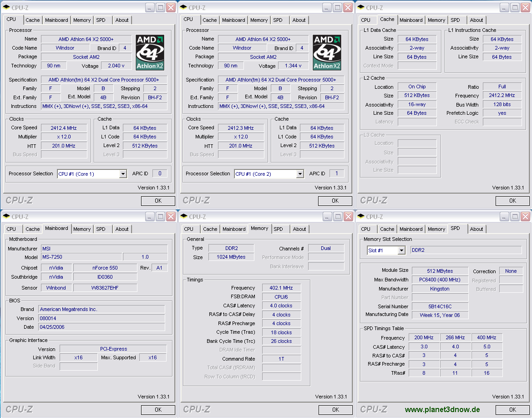The image size is (532, 418).
Task: Click the Voltage value 1.344 v
Action: 294,66
